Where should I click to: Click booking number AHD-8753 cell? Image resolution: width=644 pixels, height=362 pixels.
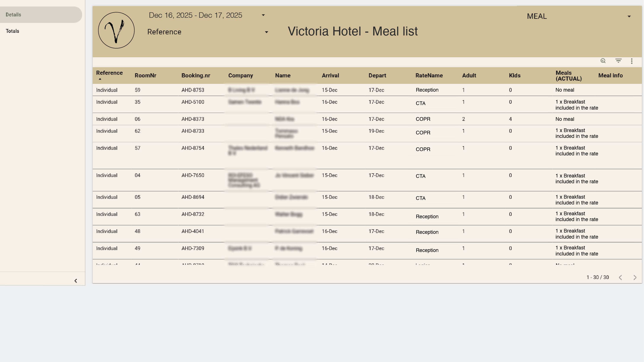pyautogui.click(x=193, y=90)
